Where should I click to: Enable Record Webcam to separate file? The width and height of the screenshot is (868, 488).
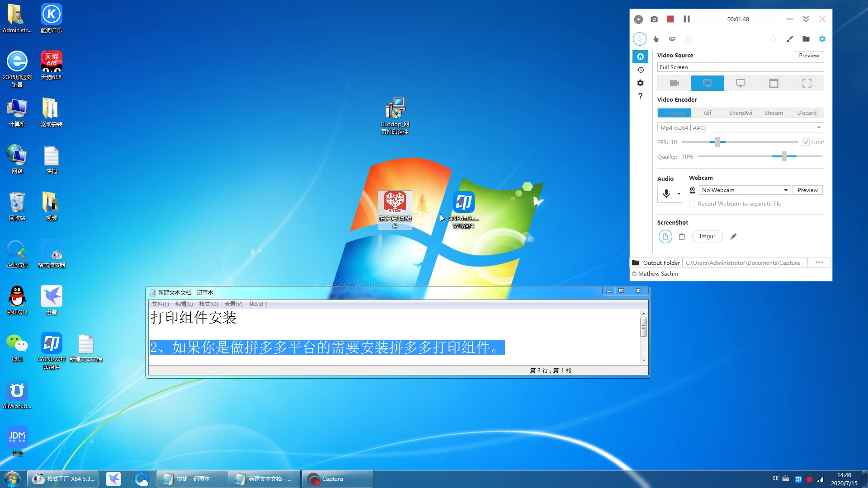coord(692,204)
